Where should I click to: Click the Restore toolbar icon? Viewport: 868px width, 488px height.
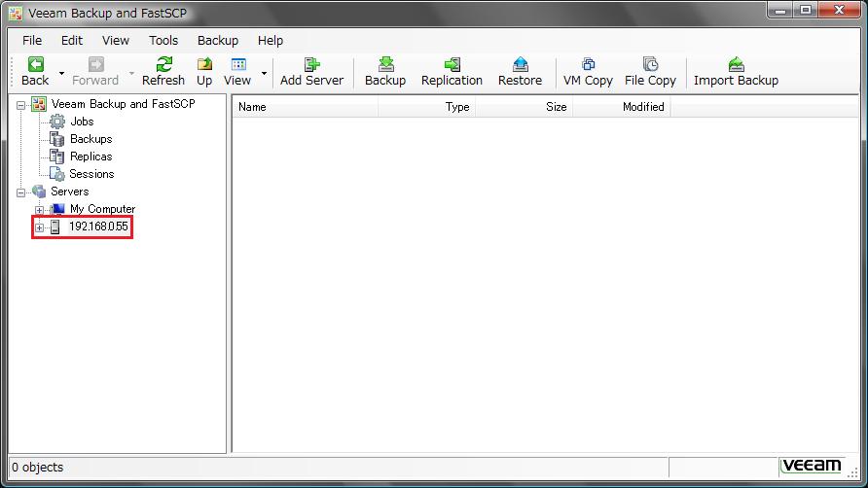click(x=520, y=64)
